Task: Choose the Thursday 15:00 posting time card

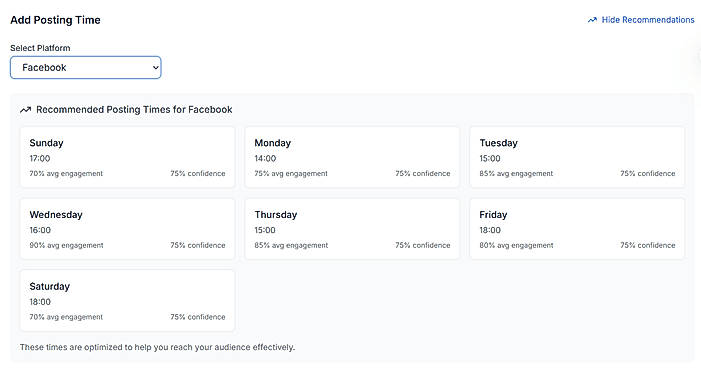Action: tap(352, 229)
